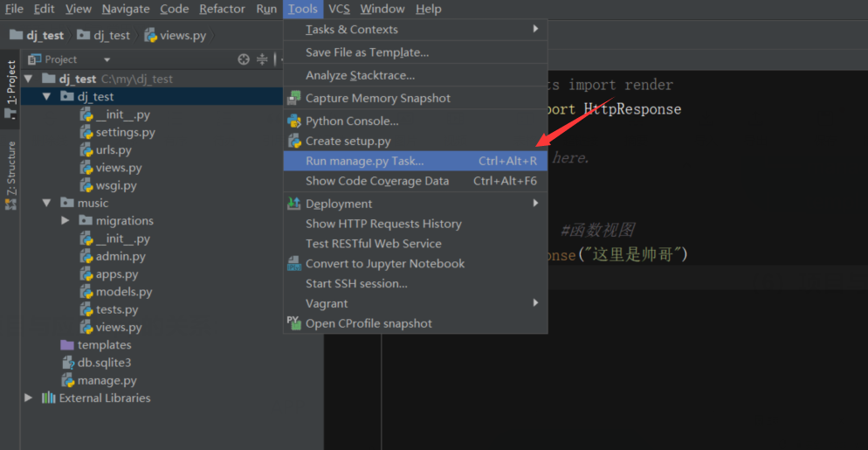Viewport: 868px width, 450px height.
Task: Click dj_test root breadcrumb
Action: [37, 36]
